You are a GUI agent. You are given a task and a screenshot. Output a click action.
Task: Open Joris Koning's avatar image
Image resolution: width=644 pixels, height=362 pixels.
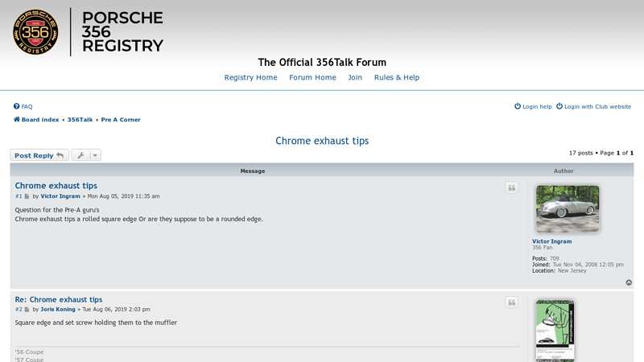[x=555, y=330]
